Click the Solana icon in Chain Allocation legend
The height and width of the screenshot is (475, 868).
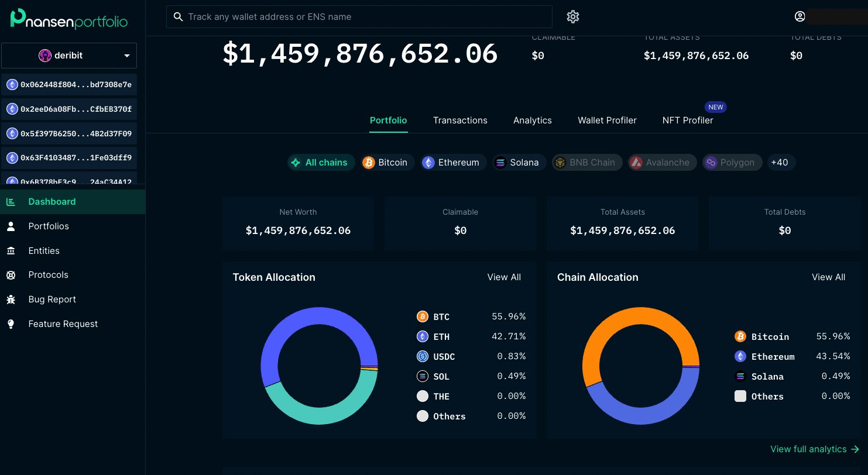pos(740,376)
